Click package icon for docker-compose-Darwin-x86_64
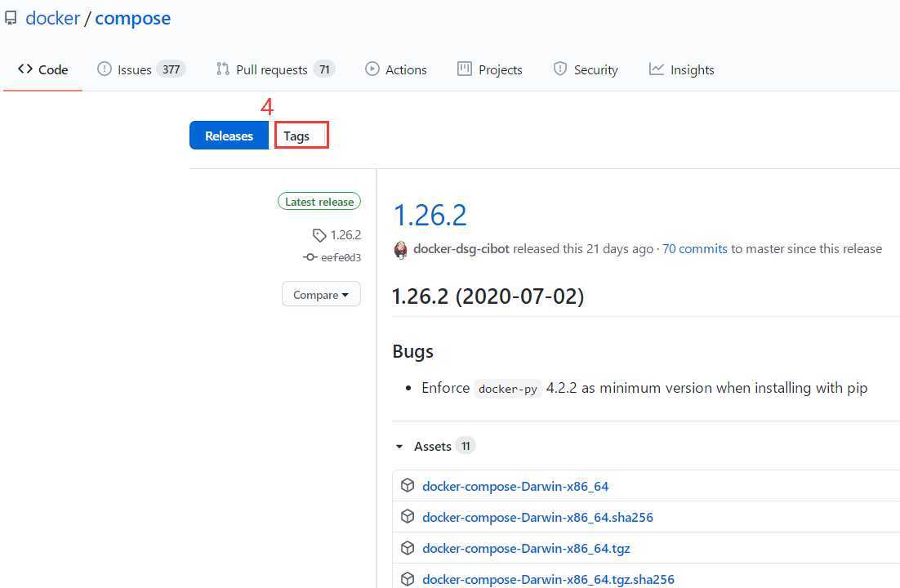The height and width of the screenshot is (588, 900). click(408, 486)
